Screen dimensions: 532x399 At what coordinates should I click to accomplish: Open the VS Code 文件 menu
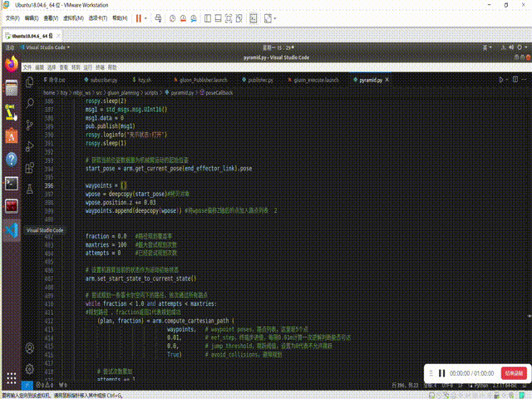27,66
